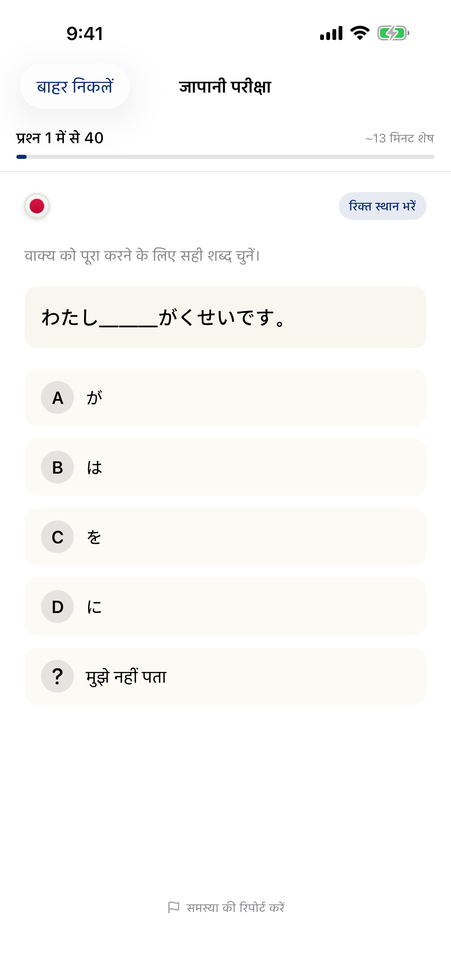The height and width of the screenshot is (980, 451).
Task: Click the Japanese sentence card with blank
Action: [x=225, y=317]
